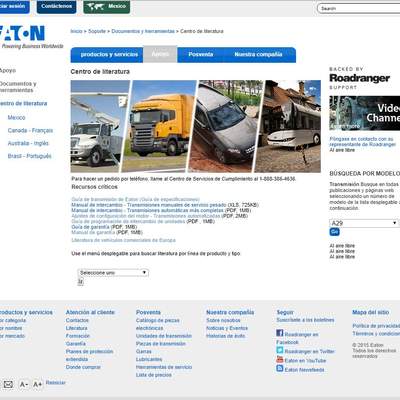The image size is (400, 400).
Task: Go to Inicio breadcrumb link
Action: pos(76,31)
